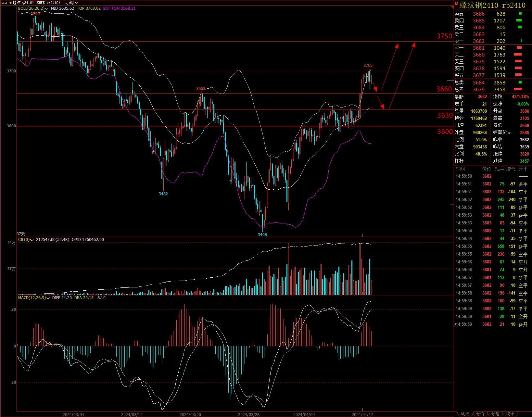This screenshot has width=532, height=417.
Task: Switch to the 分笔 tab
Action: (495, 414)
